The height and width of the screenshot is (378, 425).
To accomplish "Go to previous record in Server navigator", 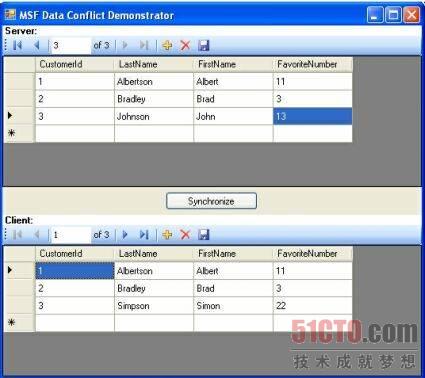I will (x=37, y=45).
